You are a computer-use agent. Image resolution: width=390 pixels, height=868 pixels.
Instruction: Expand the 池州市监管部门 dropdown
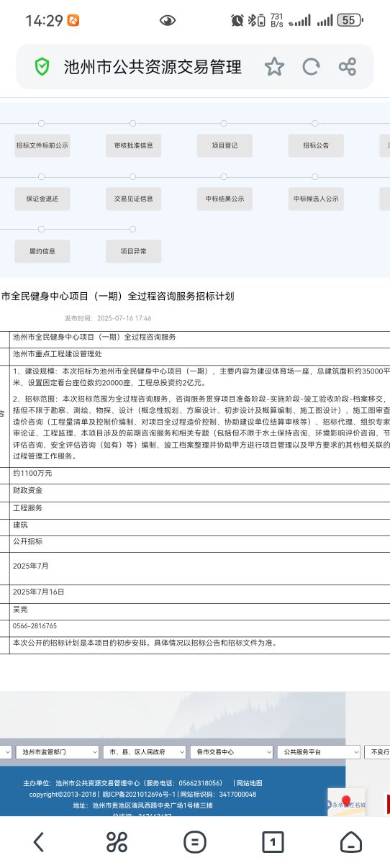[x=58, y=751]
